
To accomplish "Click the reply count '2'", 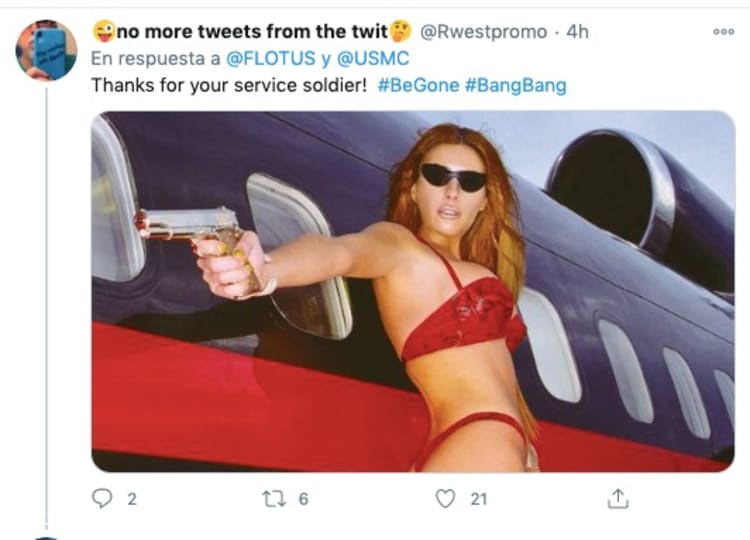I will tap(130, 498).
